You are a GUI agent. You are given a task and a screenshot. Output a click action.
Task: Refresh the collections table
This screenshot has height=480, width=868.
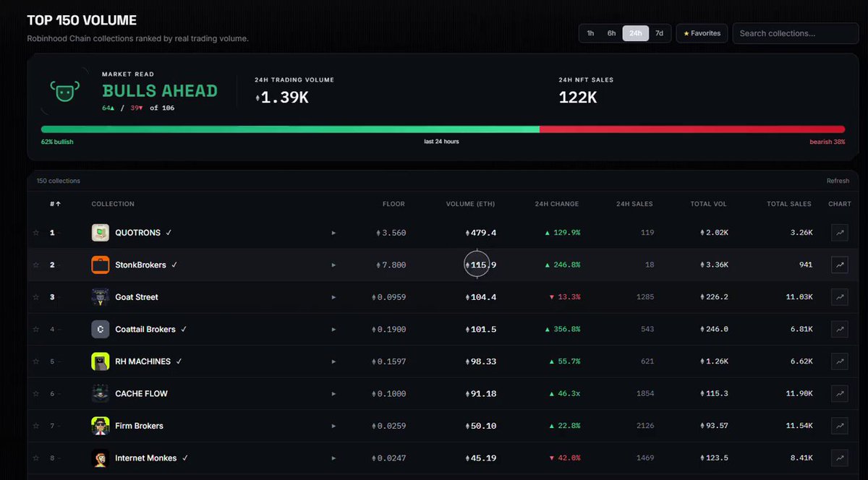838,181
